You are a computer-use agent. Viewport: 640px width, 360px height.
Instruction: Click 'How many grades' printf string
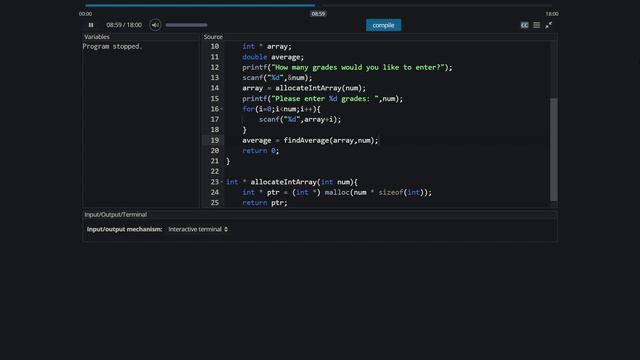(x=358, y=67)
